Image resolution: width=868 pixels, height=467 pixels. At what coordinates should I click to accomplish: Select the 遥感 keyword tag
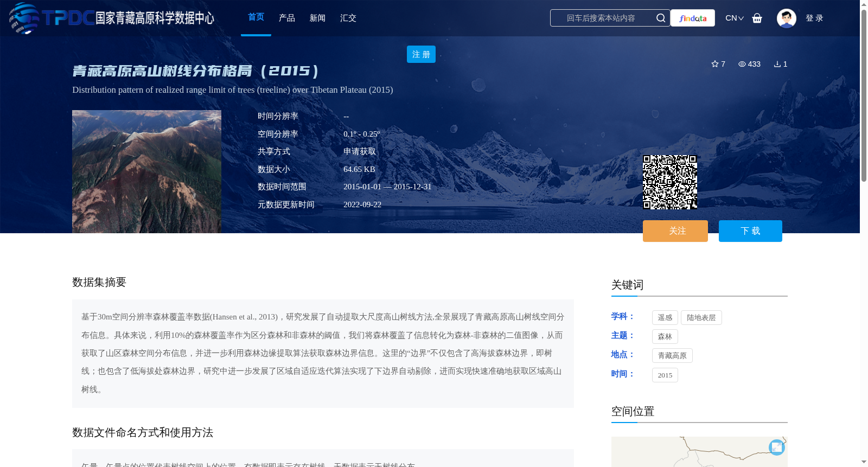point(665,318)
